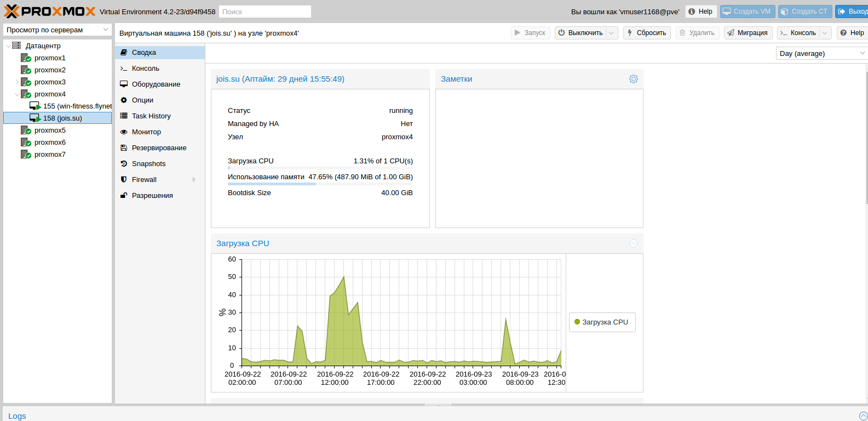Image resolution: width=868 pixels, height=421 pixels.
Task: Open the Оборудование hardware tab
Action: (160, 84)
